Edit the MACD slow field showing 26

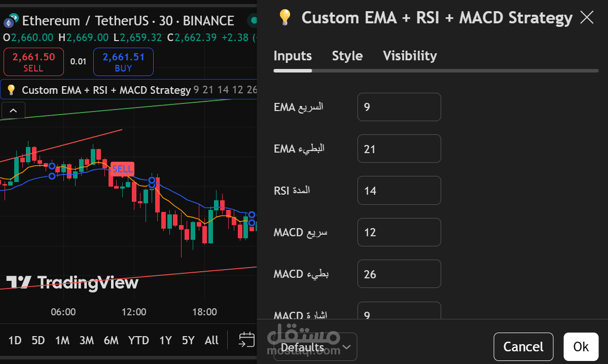pyautogui.click(x=399, y=274)
